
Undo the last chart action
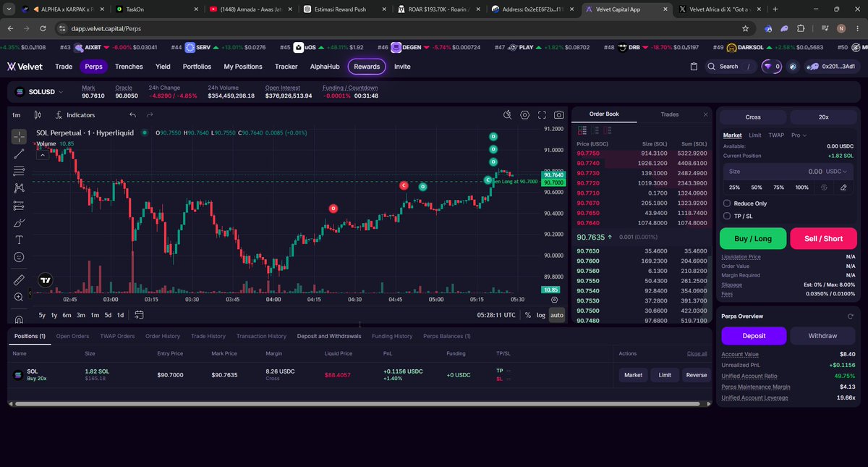(x=132, y=115)
